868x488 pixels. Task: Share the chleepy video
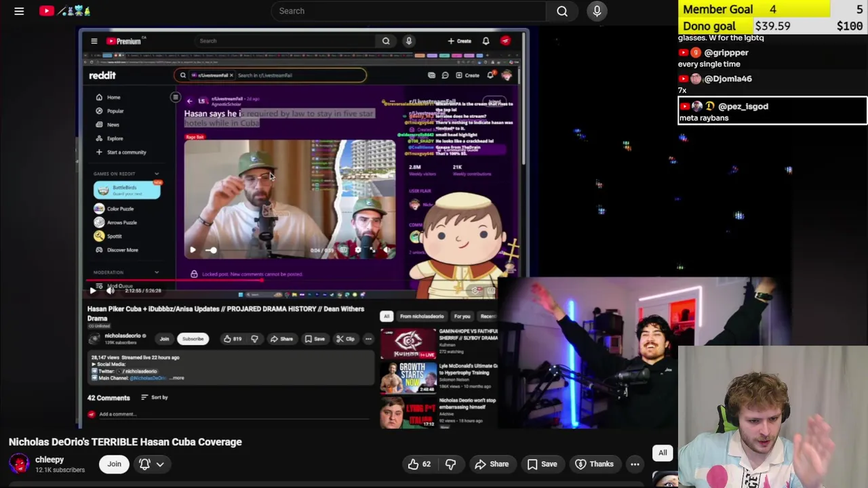(492, 464)
